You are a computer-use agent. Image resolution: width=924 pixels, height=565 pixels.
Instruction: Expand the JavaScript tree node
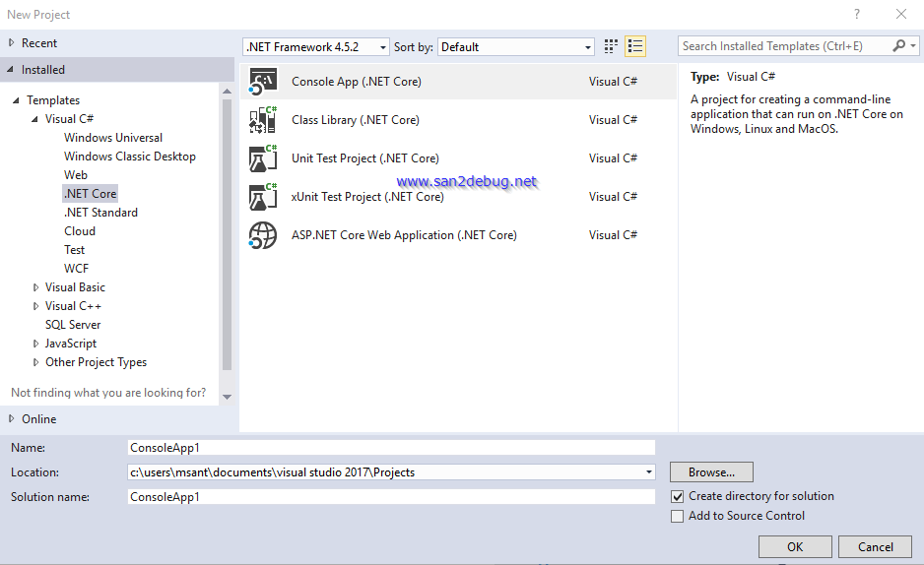(35, 344)
